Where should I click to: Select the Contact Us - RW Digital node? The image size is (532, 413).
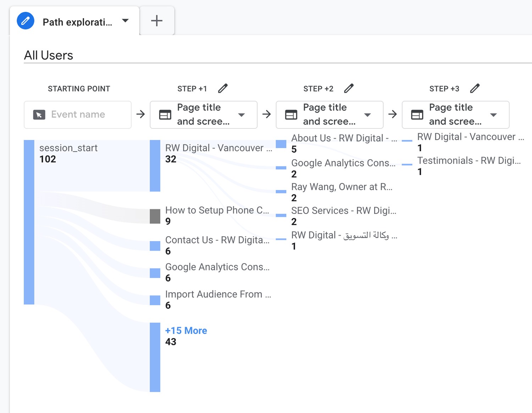click(155, 246)
